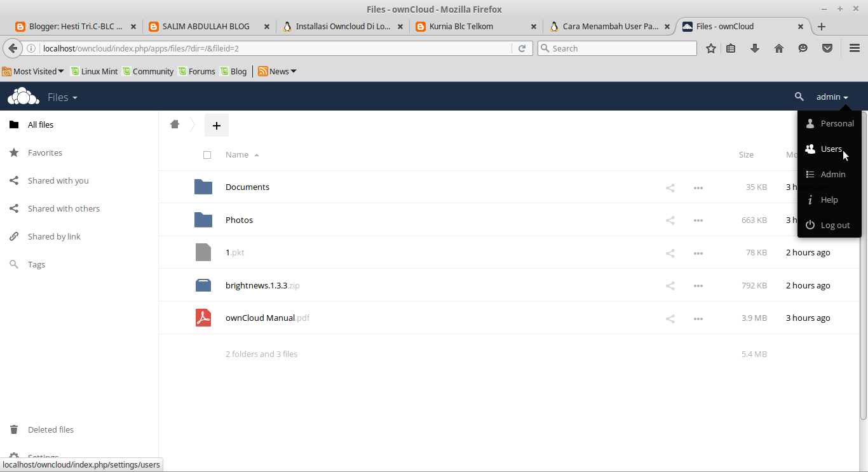Open more actions for Photos folder

(698, 220)
